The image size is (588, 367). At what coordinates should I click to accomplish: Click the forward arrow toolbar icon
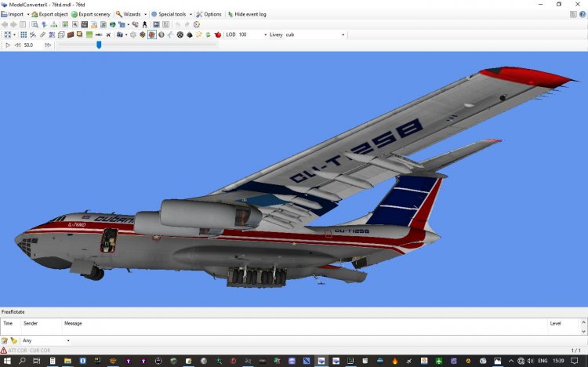pos(13,24)
